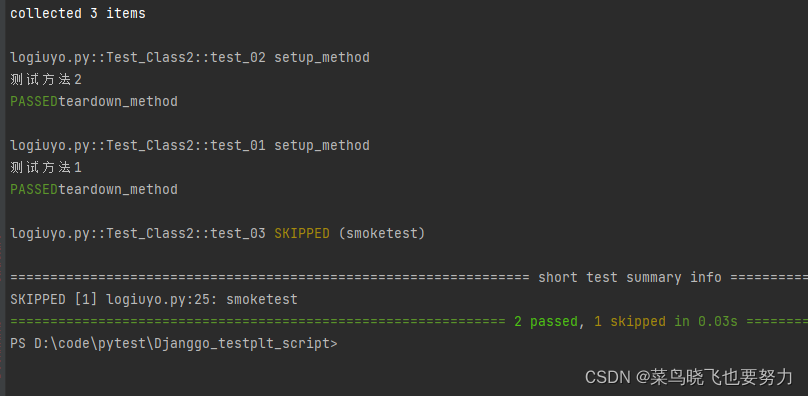Open the Test_Class2::test_01 test path

pos(138,146)
